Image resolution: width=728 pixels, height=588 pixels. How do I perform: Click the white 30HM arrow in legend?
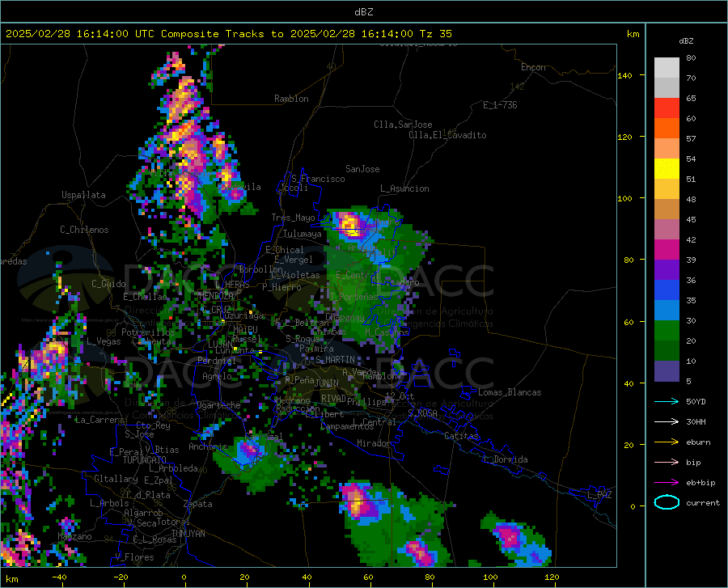(667, 422)
